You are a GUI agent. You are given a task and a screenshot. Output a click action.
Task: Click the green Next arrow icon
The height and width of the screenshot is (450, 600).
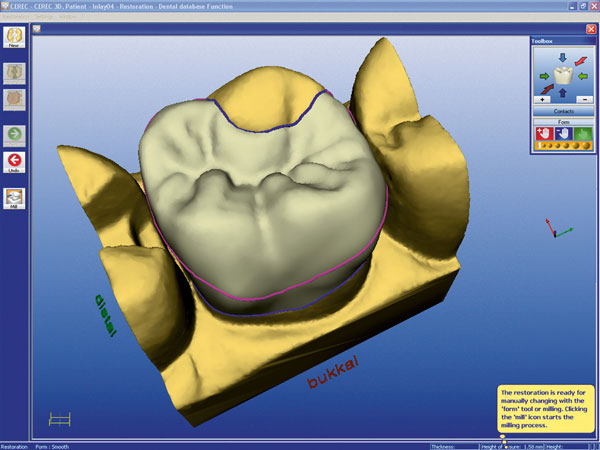15,134
